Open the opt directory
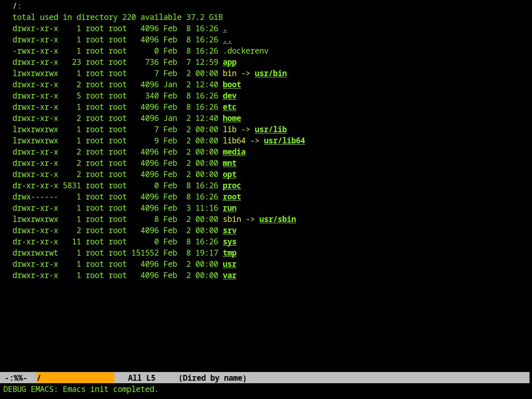This screenshot has width=532, height=399. (x=229, y=175)
